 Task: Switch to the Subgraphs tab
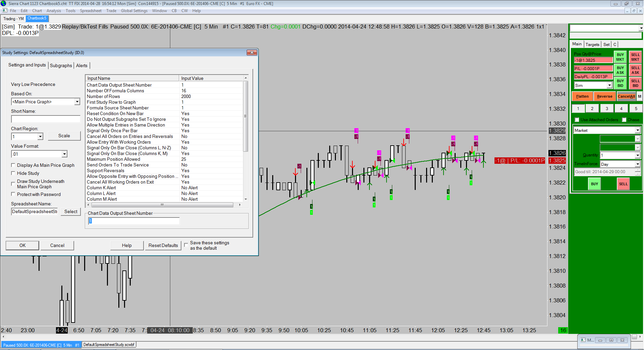(x=61, y=65)
